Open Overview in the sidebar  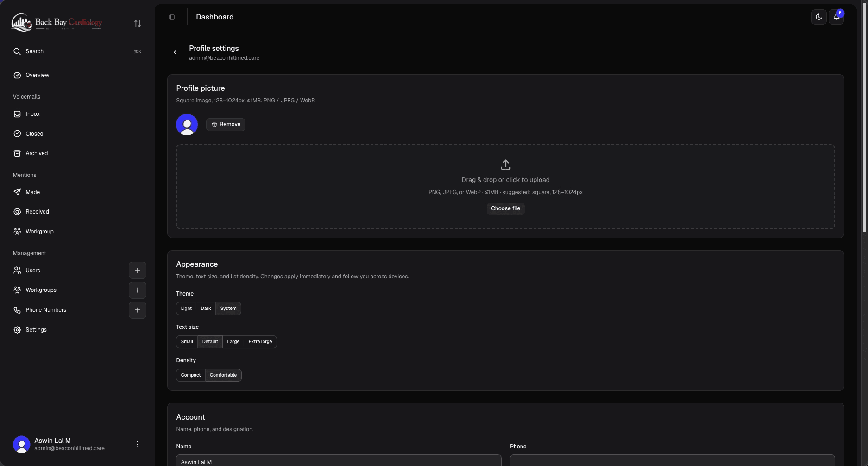[77, 75]
